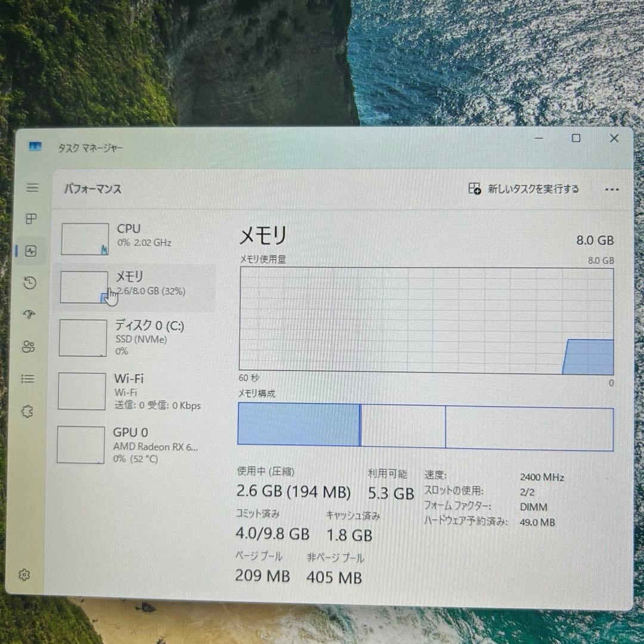Click the Task Manager icon in the titlebar
This screenshot has height=644, width=644.
(36, 146)
